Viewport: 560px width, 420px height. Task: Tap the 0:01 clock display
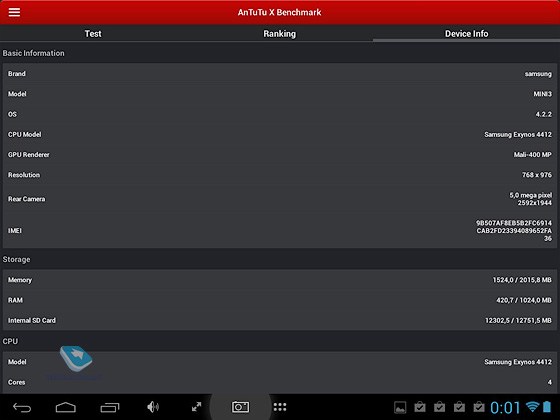click(x=505, y=407)
